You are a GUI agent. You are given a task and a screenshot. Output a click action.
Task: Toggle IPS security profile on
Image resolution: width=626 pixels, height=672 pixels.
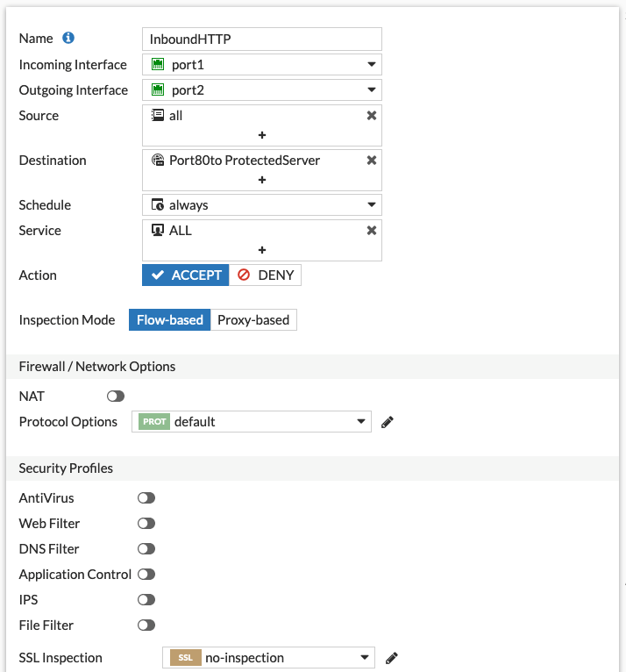pyautogui.click(x=146, y=600)
